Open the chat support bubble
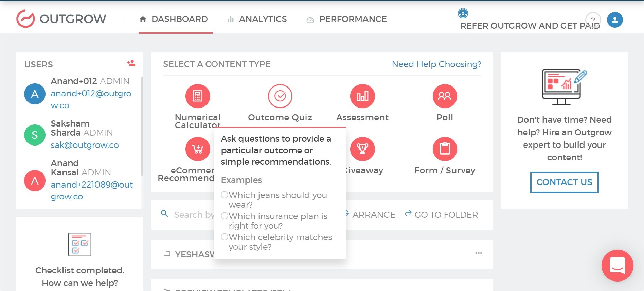The width and height of the screenshot is (644, 291). click(617, 266)
